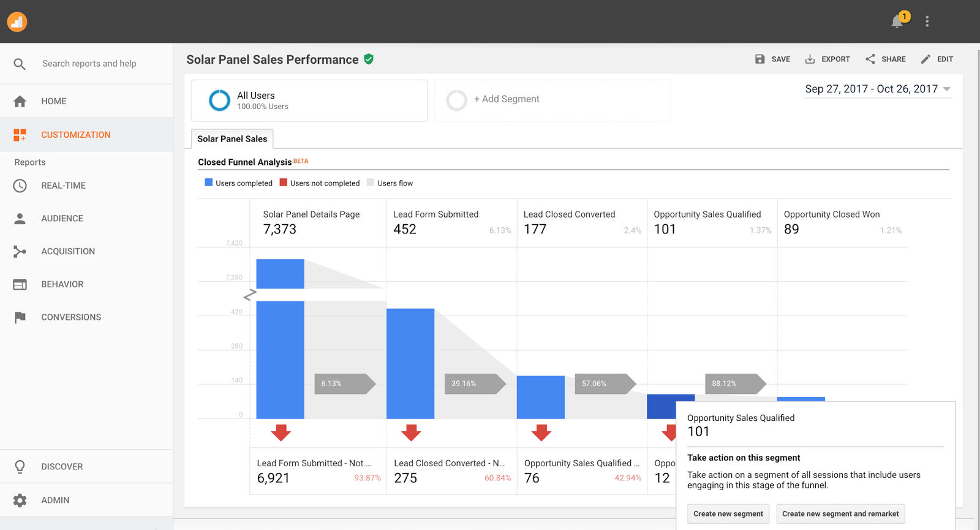Select the Solar Panel Sales tab
Viewport: 980px width, 530px height.
tap(232, 139)
